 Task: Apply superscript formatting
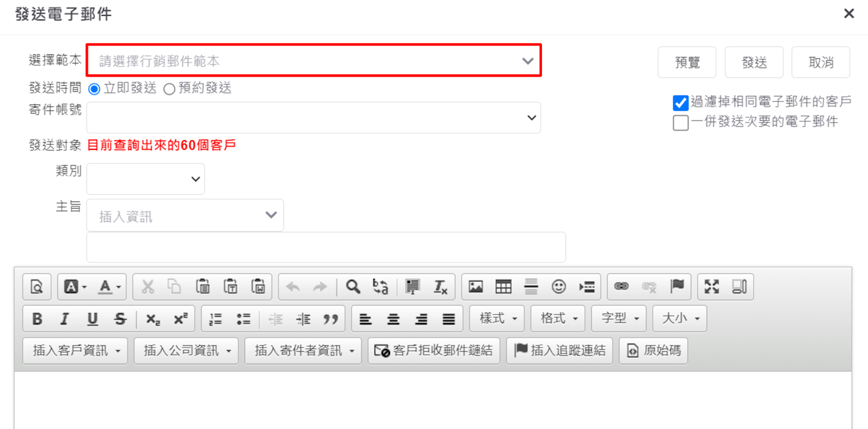click(181, 319)
